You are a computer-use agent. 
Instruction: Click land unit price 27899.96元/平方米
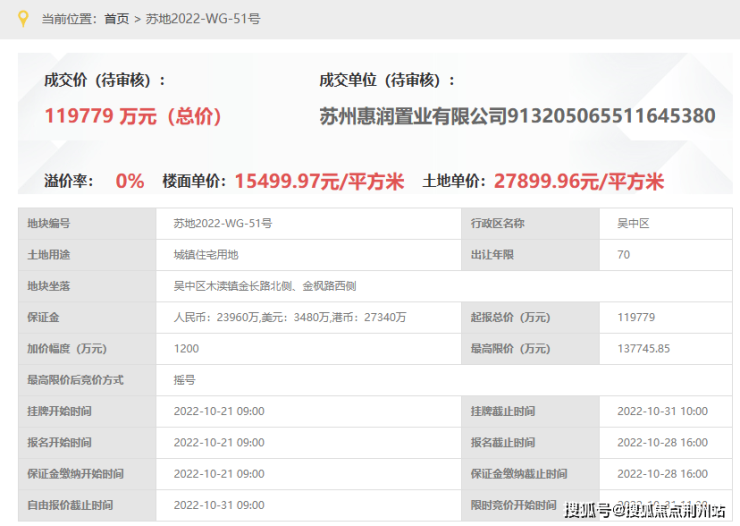tap(579, 181)
